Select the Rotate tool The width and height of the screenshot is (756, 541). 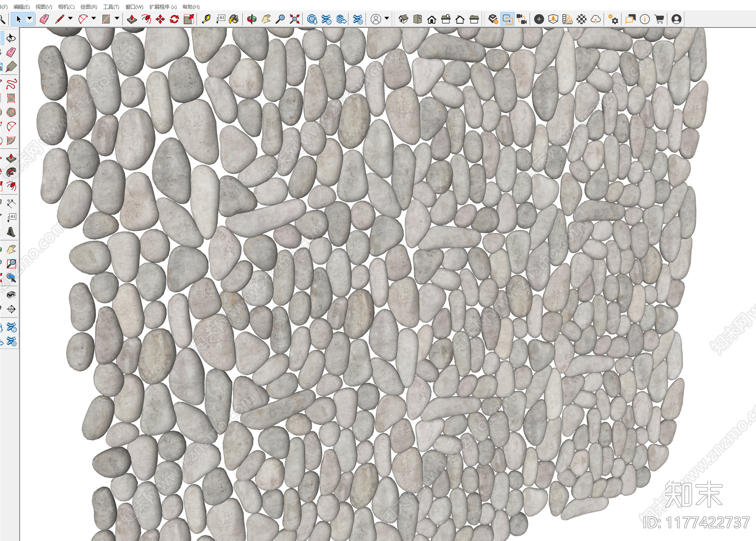pos(174,19)
